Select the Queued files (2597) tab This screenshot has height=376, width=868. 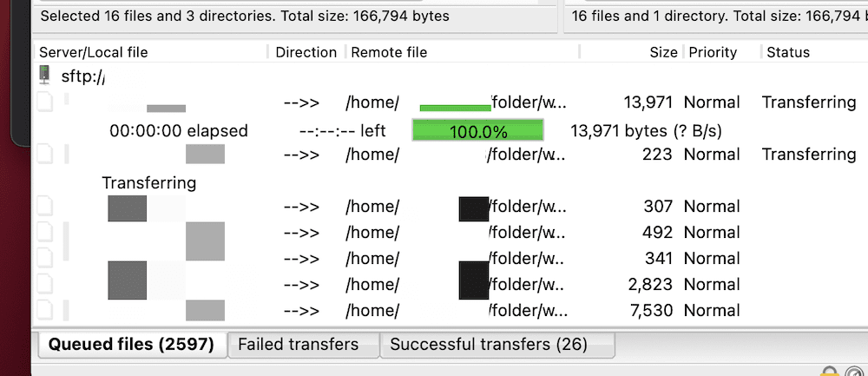(132, 345)
